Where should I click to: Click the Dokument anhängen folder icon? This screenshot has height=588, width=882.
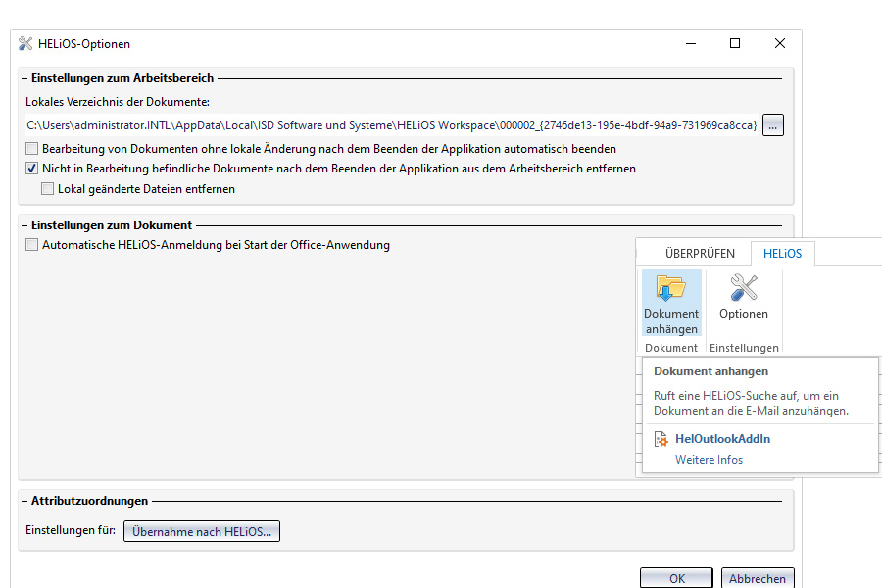click(x=671, y=288)
